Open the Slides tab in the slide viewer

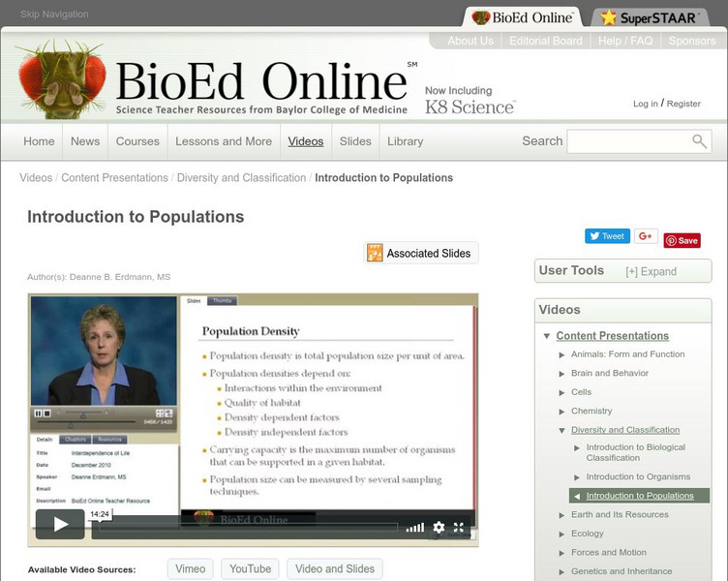coord(194,300)
